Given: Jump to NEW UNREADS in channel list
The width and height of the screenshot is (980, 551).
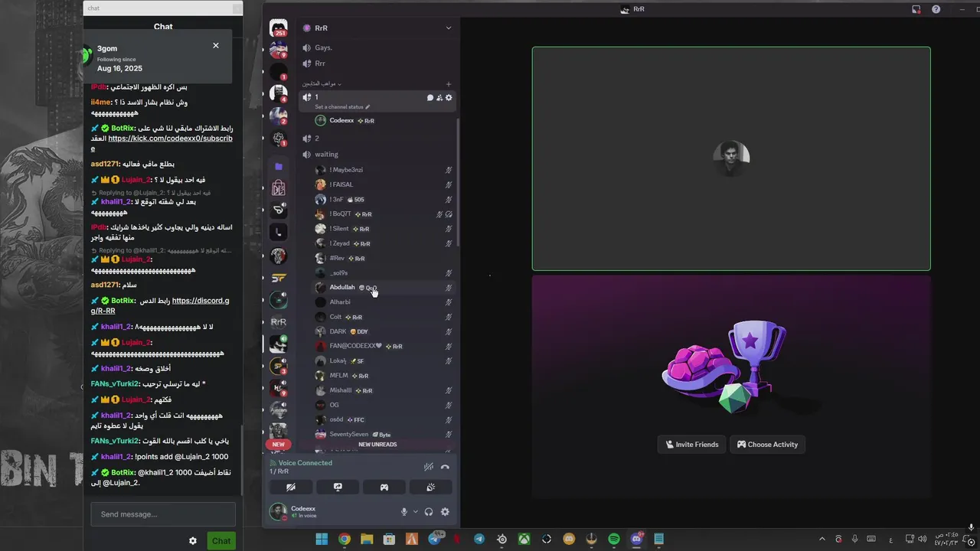Looking at the screenshot, I should [377, 444].
